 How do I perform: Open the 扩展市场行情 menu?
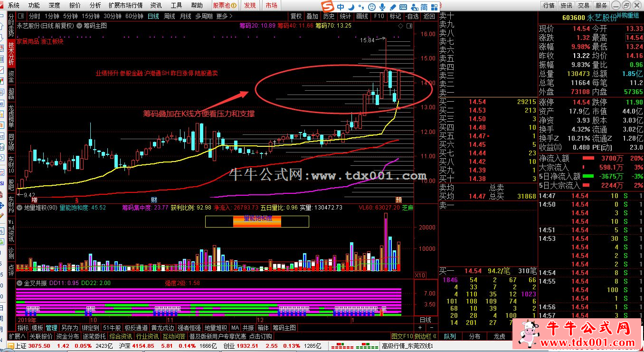pos(125,5)
